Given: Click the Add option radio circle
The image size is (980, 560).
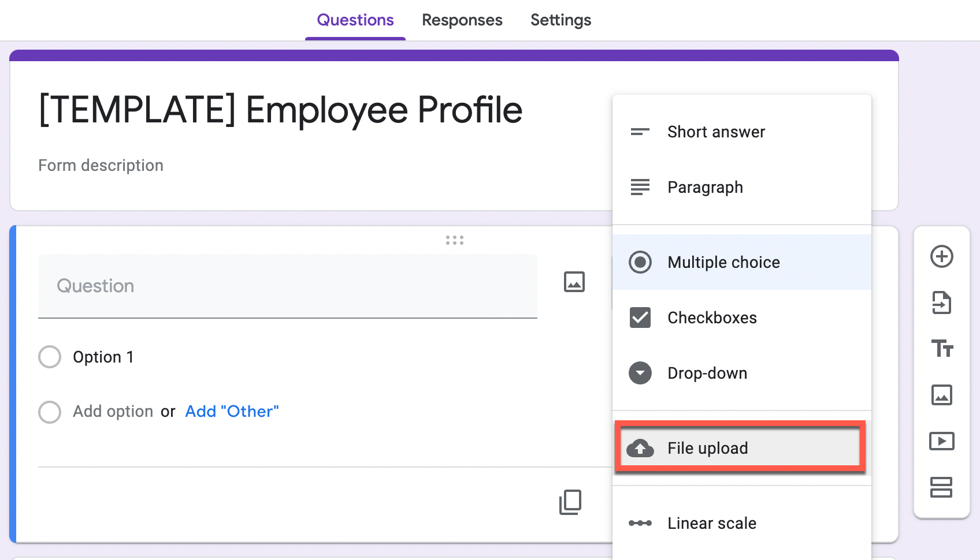Looking at the screenshot, I should (x=50, y=412).
